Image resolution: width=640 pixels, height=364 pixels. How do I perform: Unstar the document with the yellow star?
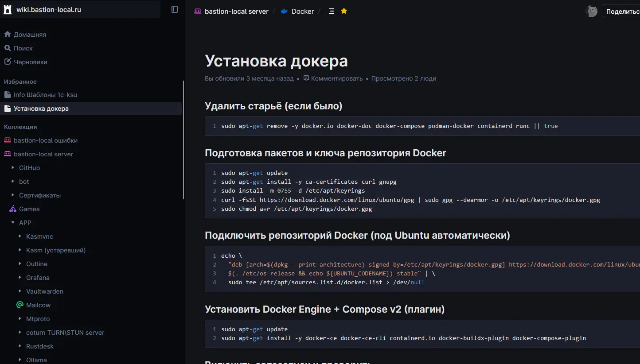point(344,11)
